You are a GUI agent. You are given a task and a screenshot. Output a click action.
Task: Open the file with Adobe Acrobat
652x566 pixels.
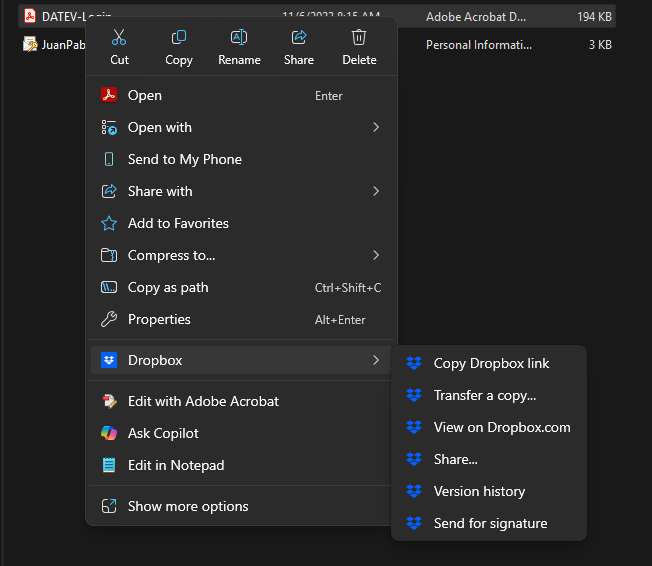145,96
